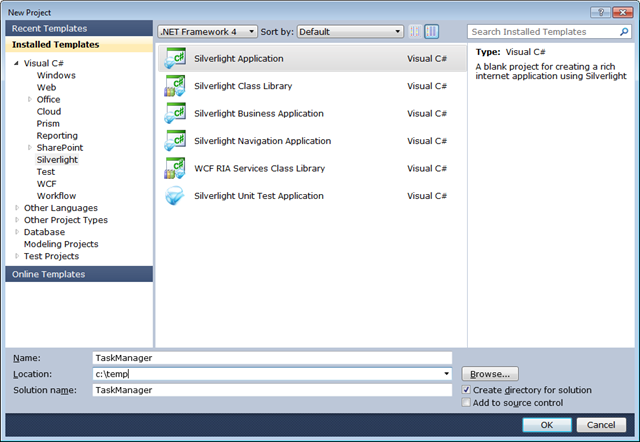Screen dimensions: 640x442
Task: Click the Silverlight Unit Test Application icon
Action: click(174, 196)
